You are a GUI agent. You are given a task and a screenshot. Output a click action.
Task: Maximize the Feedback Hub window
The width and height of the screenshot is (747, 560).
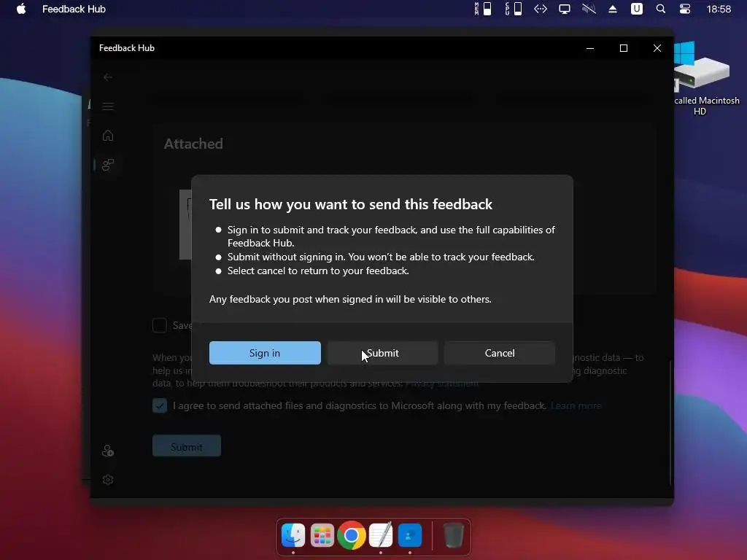tap(624, 48)
